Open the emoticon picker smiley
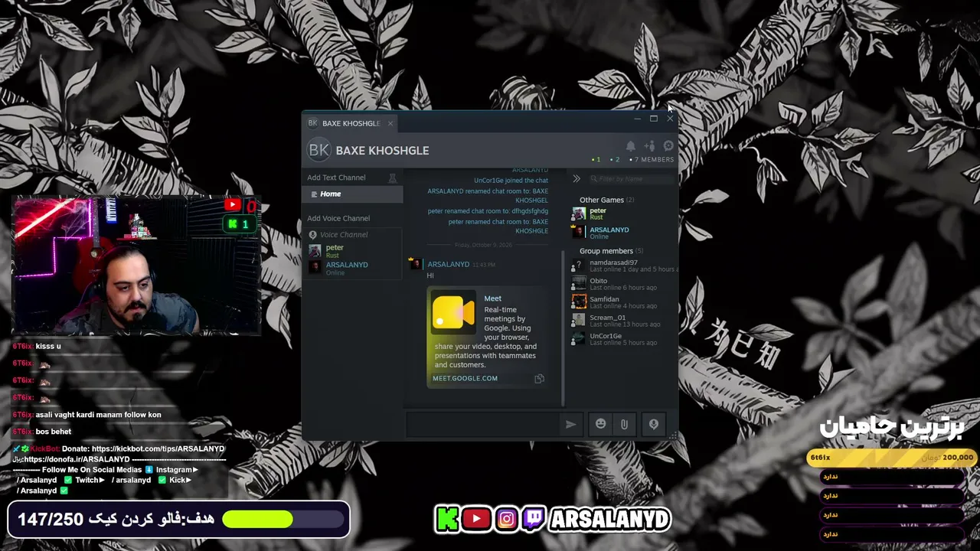Screen dimensions: 980x551 (x=601, y=424)
